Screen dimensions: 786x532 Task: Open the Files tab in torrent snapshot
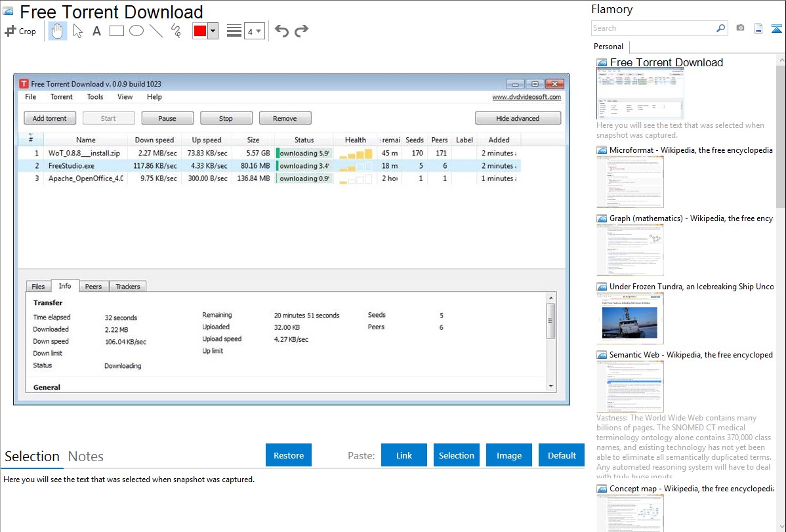click(38, 286)
